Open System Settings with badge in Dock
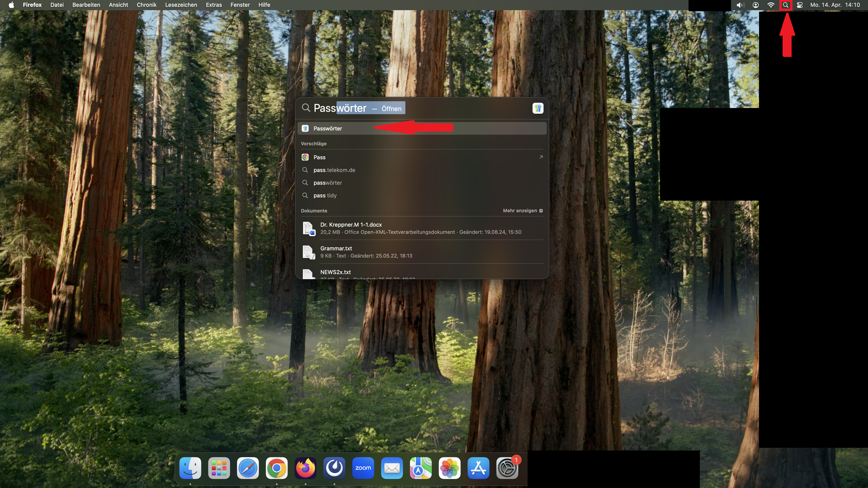The image size is (868, 488). click(507, 468)
